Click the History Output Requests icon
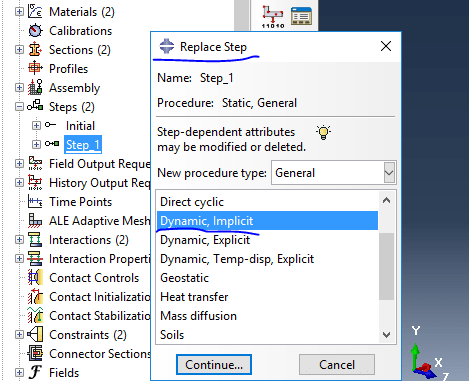 point(35,182)
